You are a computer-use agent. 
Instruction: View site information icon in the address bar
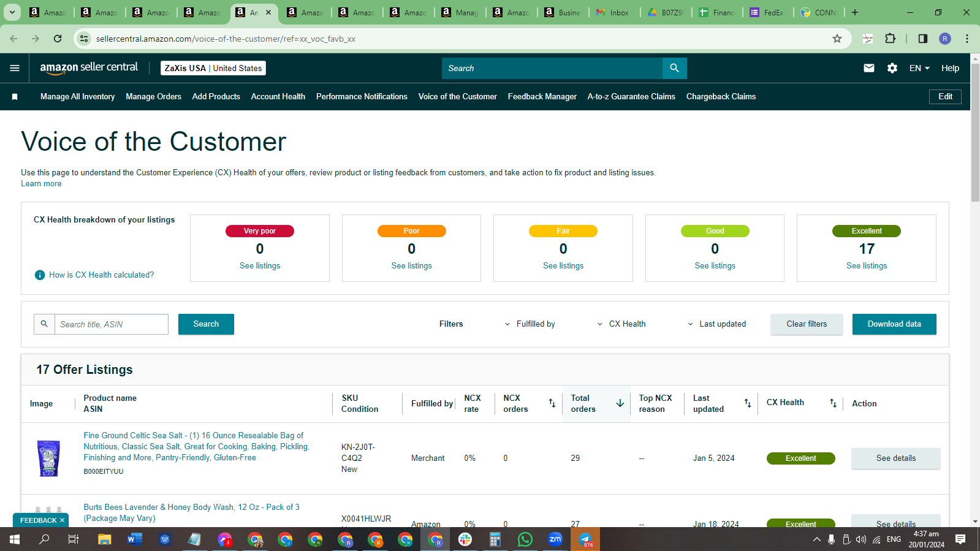(x=85, y=39)
